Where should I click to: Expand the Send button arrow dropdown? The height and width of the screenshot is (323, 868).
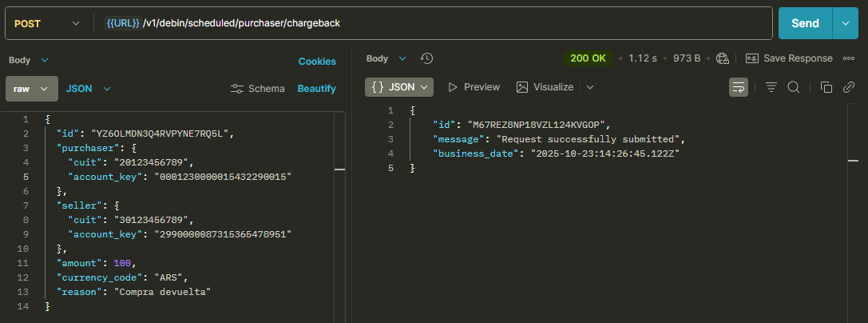[846, 23]
